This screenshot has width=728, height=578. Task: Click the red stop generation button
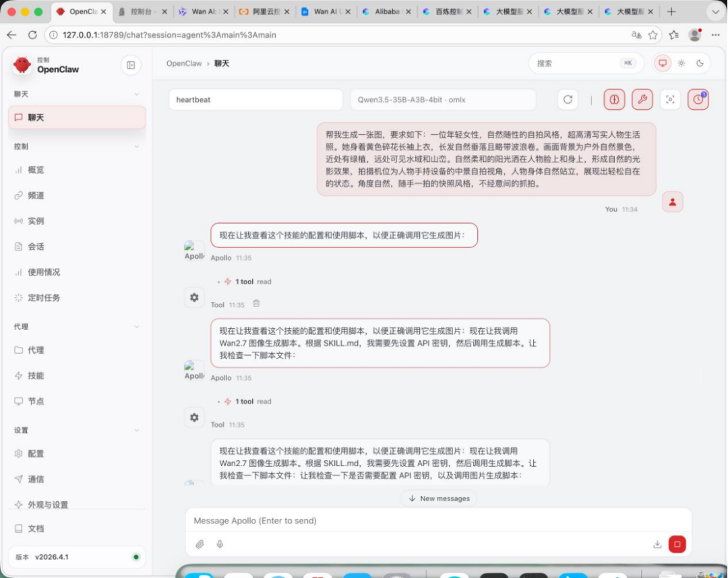[x=677, y=544]
